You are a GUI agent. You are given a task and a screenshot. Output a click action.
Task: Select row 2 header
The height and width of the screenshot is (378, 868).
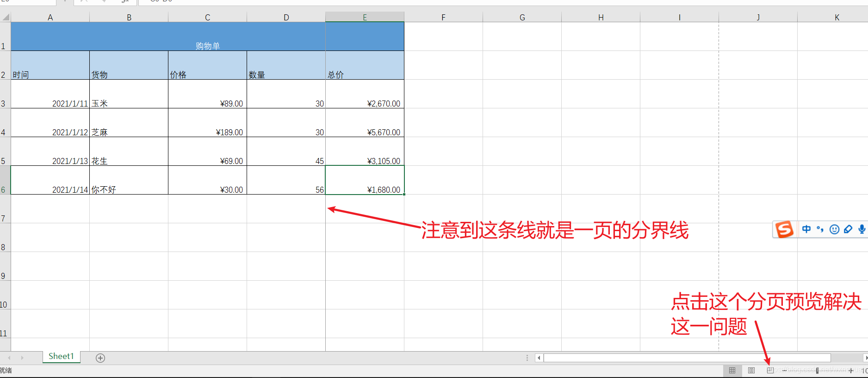click(x=5, y=65)
